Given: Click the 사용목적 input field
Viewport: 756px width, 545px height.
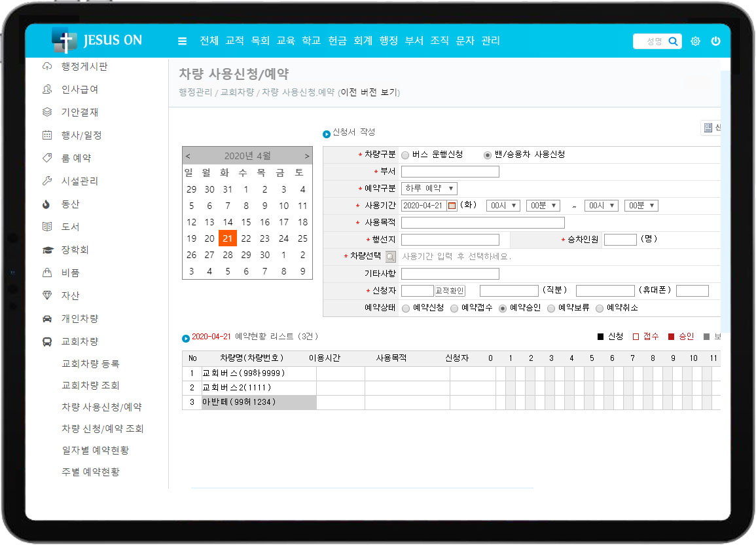Looking at the screenshot, I should tap(482, 223).
